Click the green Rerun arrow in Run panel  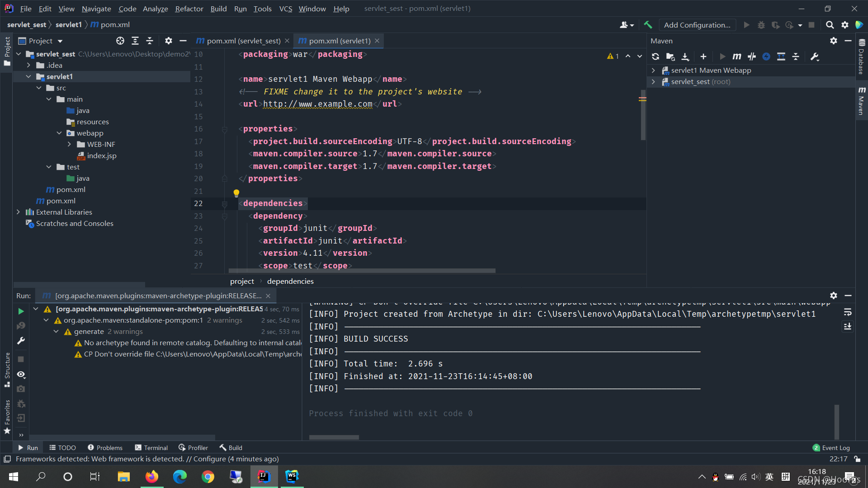click(x=21, y=311)
